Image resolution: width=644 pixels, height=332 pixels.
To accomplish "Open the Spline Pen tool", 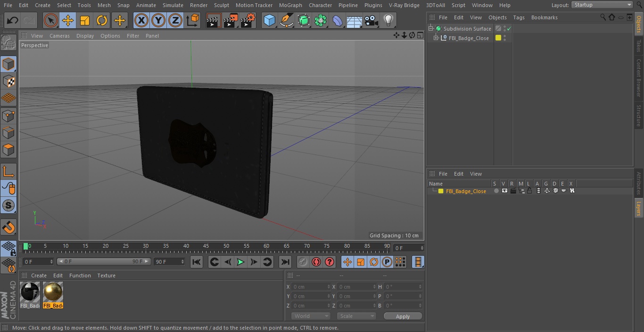I will click(286, 20).
